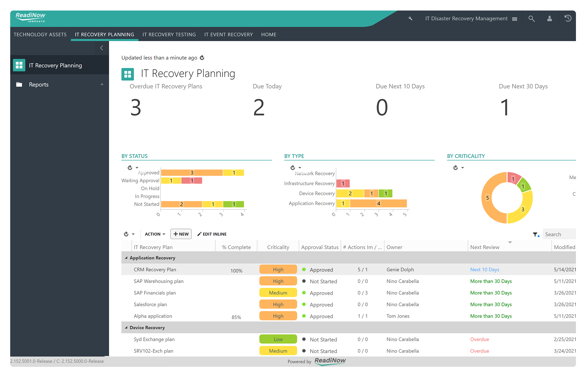Click owner Tom Jones
Viewport: 588px width, 378px height.
tap(398, 316)
